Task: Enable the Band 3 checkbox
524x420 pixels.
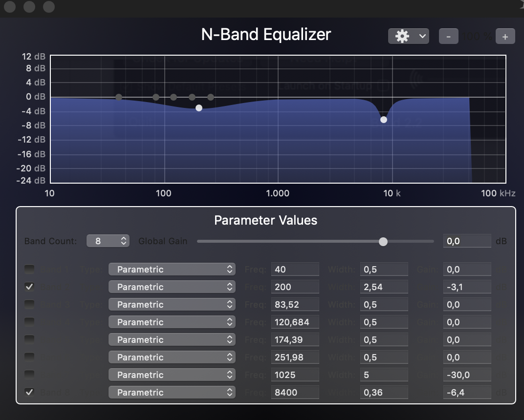Action: [x=29, y=304]
